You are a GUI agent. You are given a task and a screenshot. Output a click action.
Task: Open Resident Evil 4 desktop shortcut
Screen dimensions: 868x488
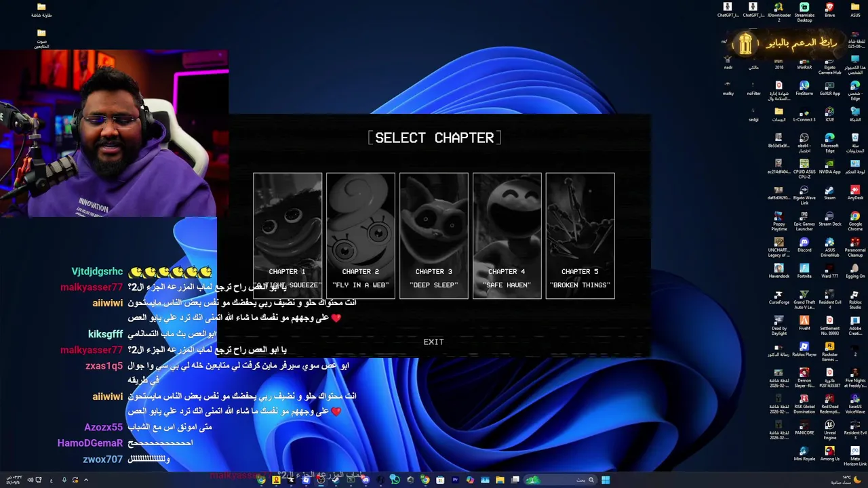click(x=829, y=299)
